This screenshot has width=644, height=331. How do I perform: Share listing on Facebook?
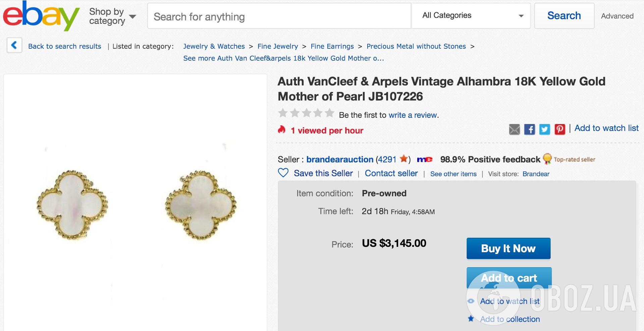[x=529, y=129]
